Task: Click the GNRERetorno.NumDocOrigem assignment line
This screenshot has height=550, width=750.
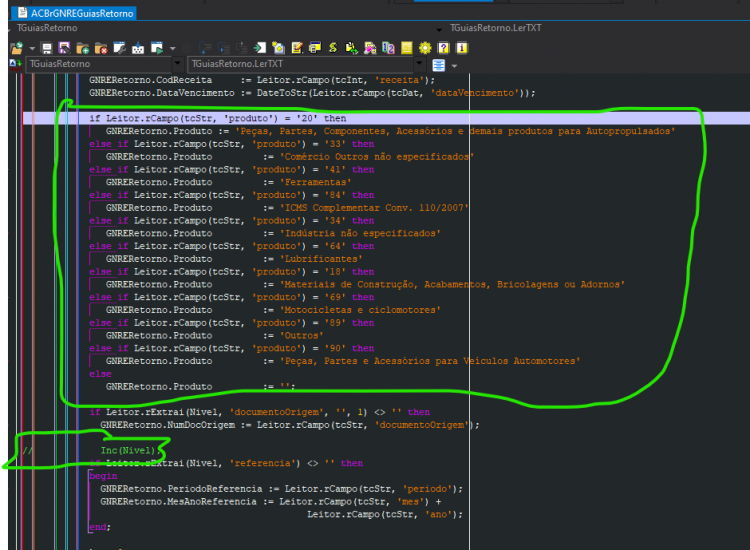Action: (289, 425)
